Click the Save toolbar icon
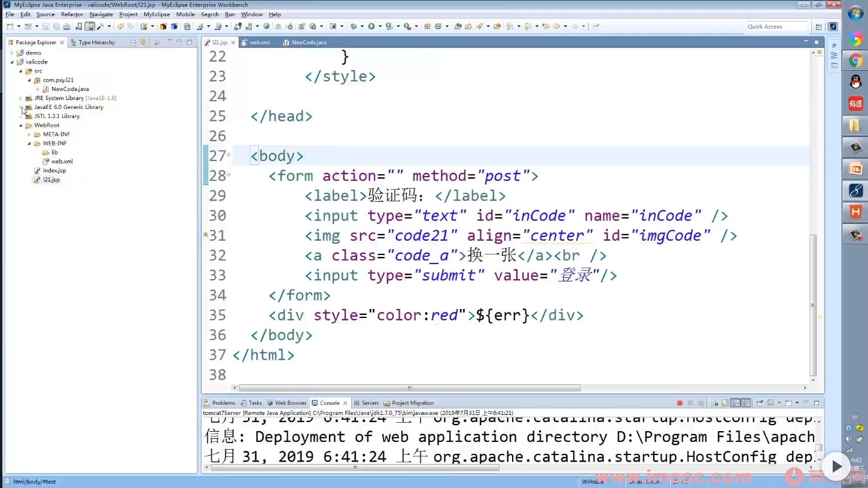The image size is (868, 488). (x=45, y=26)
